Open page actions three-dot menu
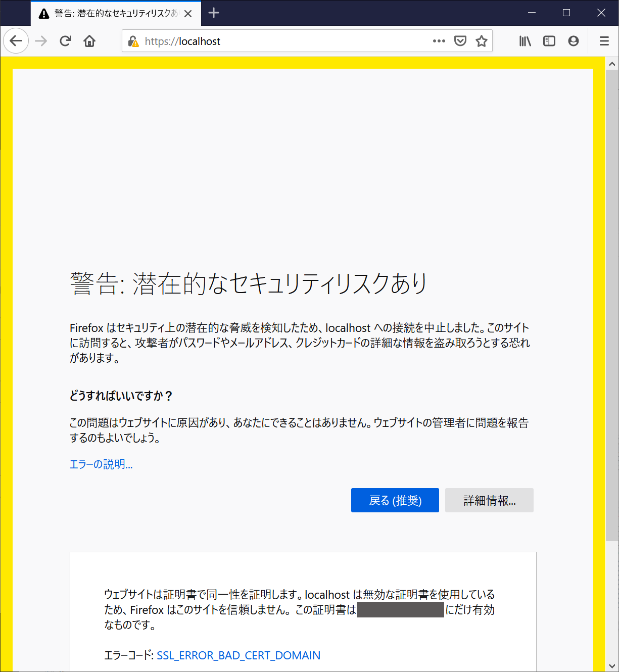Screen dimensions: 619x672 pos(439,41)
